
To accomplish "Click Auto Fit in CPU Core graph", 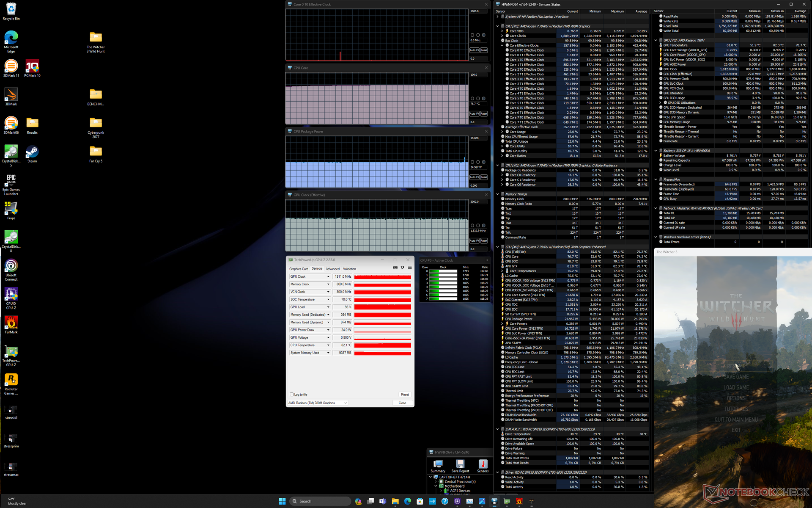I will 474,114.
